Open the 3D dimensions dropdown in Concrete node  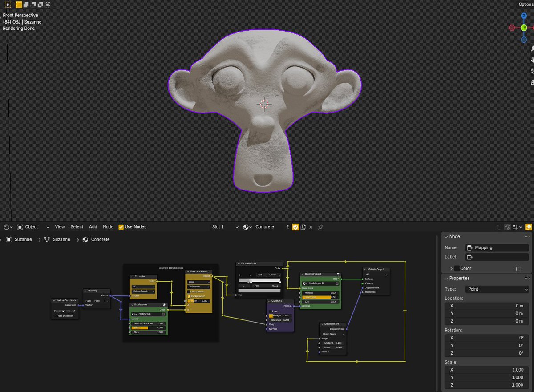[143, 287]
